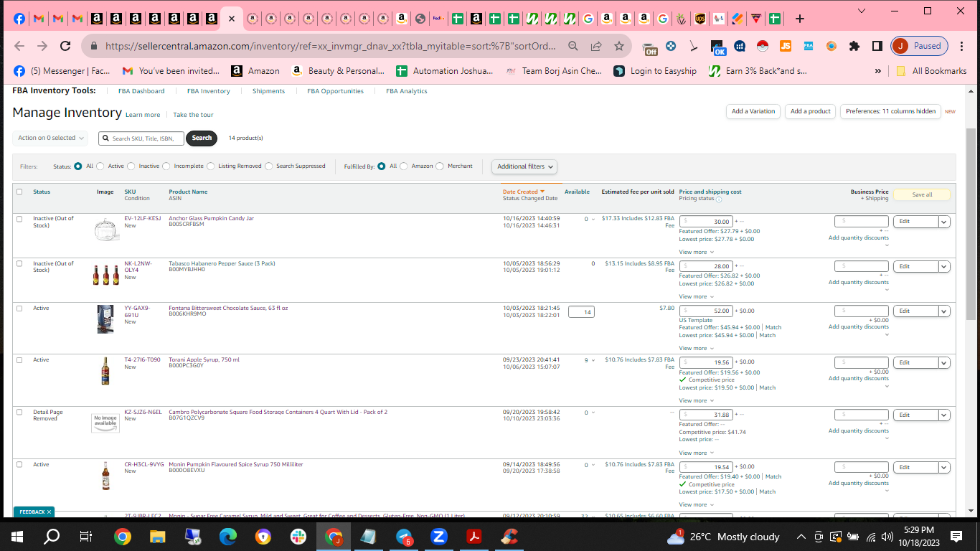Check the Anchor Glass Pumpkin Candy Jar row

19,219
